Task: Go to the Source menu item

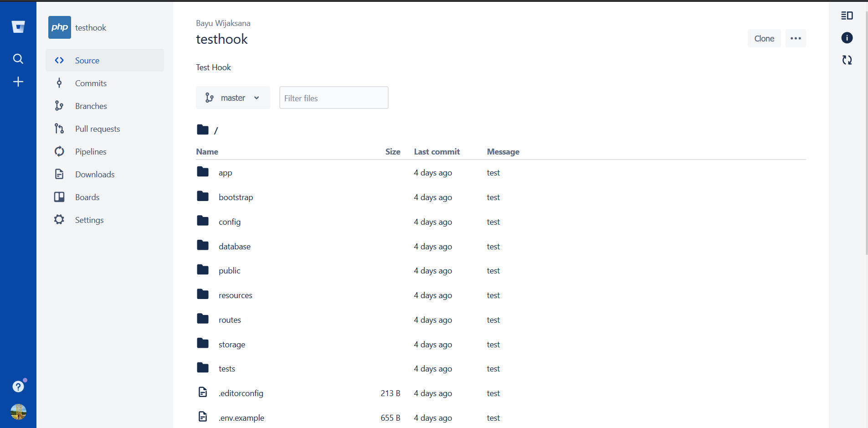Action: pyautogui.click(x=105, y=60)
